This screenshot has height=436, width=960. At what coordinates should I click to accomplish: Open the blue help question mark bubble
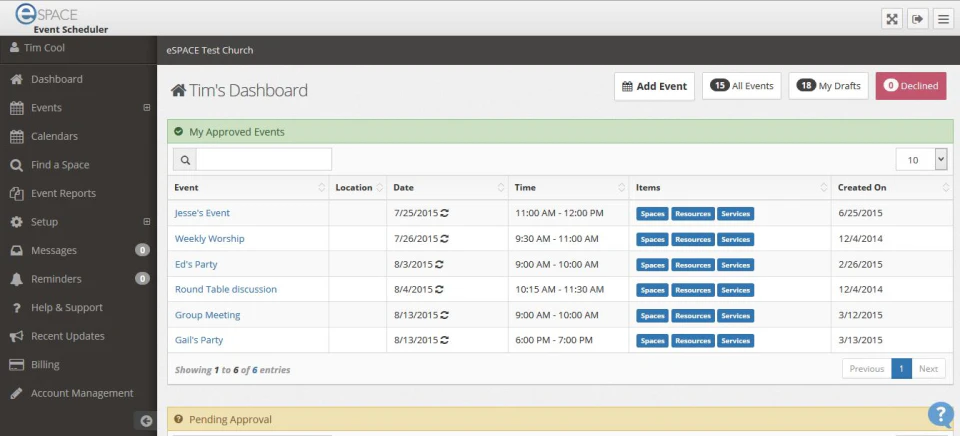pos(941,415)
